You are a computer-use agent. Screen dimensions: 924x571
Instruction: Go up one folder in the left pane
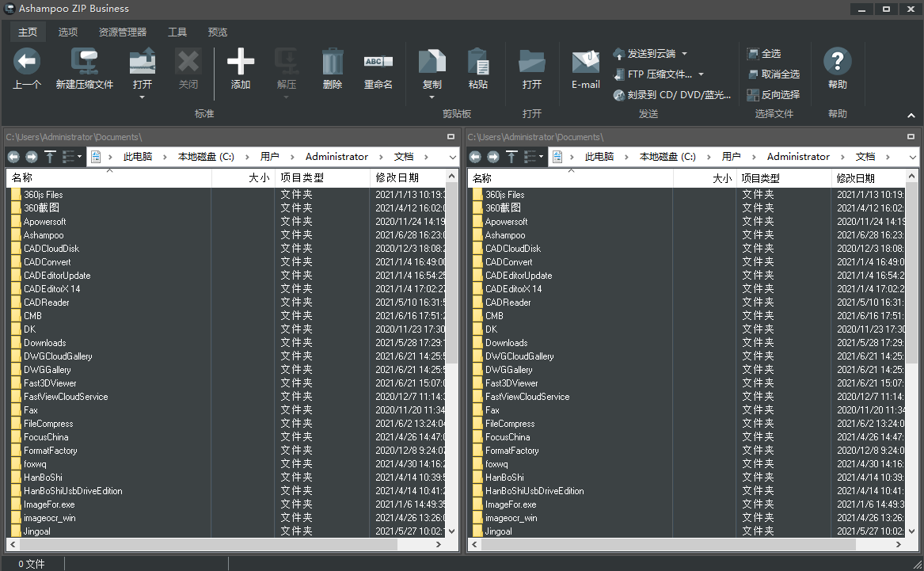pyautogui.click(x=50, y=157)
